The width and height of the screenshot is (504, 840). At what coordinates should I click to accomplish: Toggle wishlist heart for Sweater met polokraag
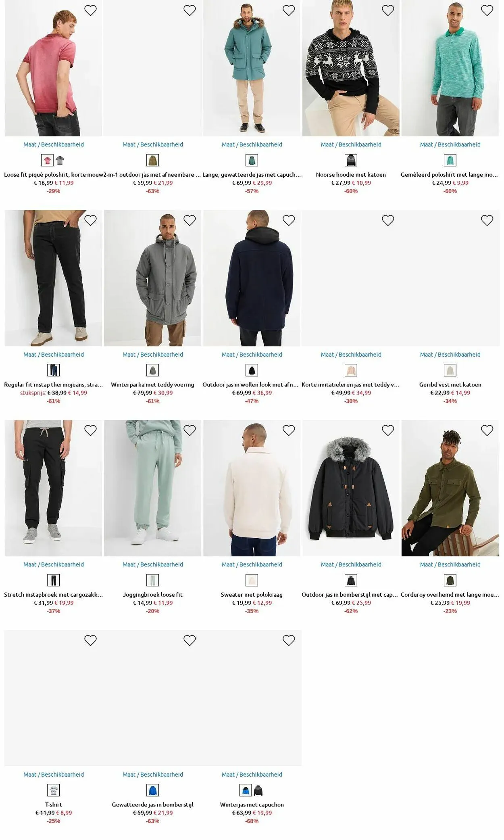tap(289, 430)
